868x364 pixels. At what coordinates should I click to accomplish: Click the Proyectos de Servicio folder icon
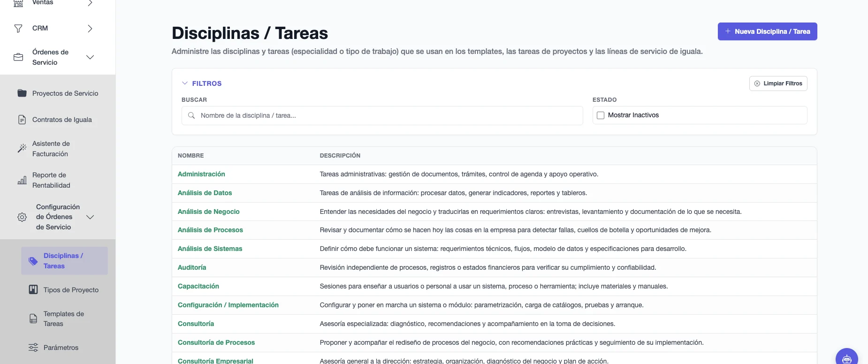(22, 93)
